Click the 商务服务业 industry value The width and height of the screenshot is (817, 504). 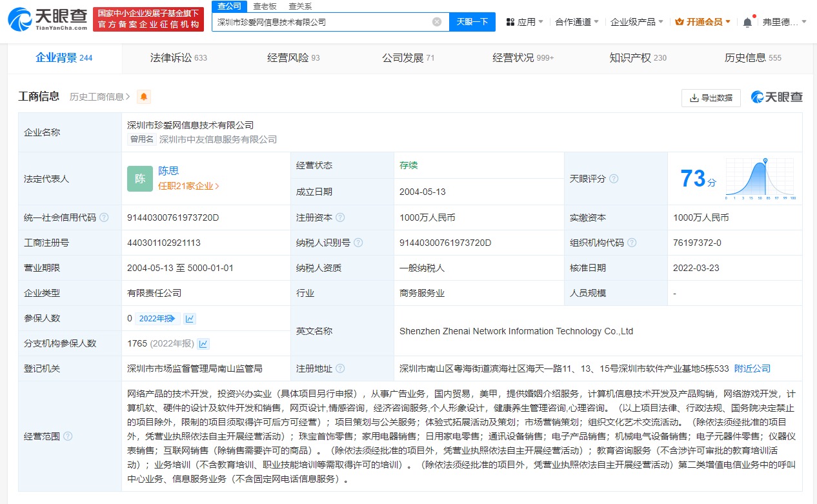coord(422,293)
